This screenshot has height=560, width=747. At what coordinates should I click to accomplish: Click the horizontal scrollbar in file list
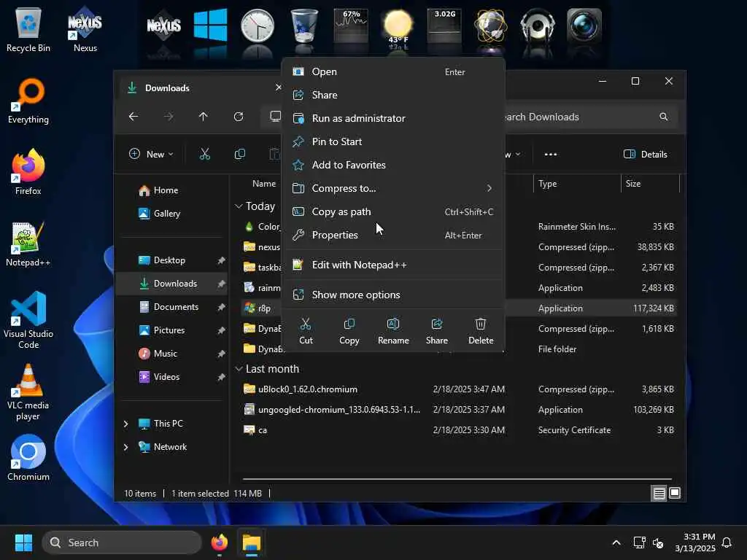click(x=457, y=478)
